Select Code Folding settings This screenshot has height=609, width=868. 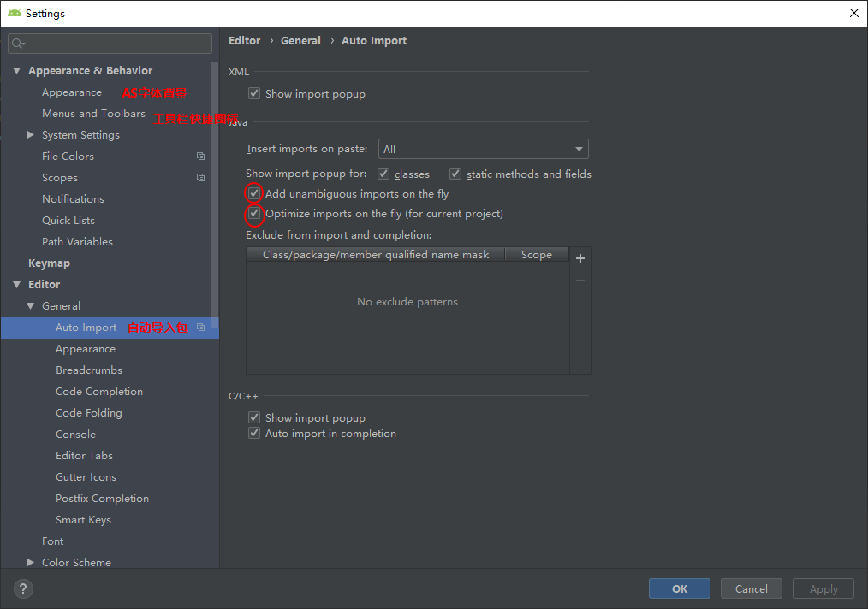coord(88,413)
